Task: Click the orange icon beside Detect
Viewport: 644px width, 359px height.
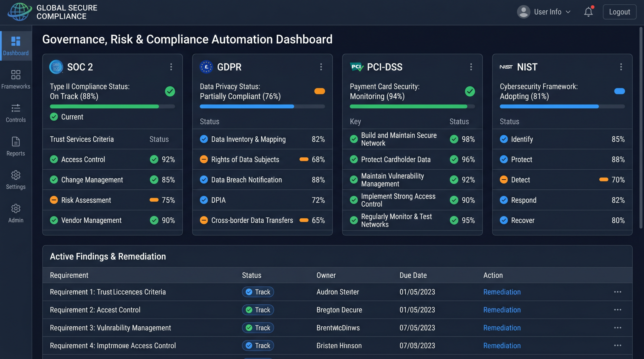Action: pos(504,180)
